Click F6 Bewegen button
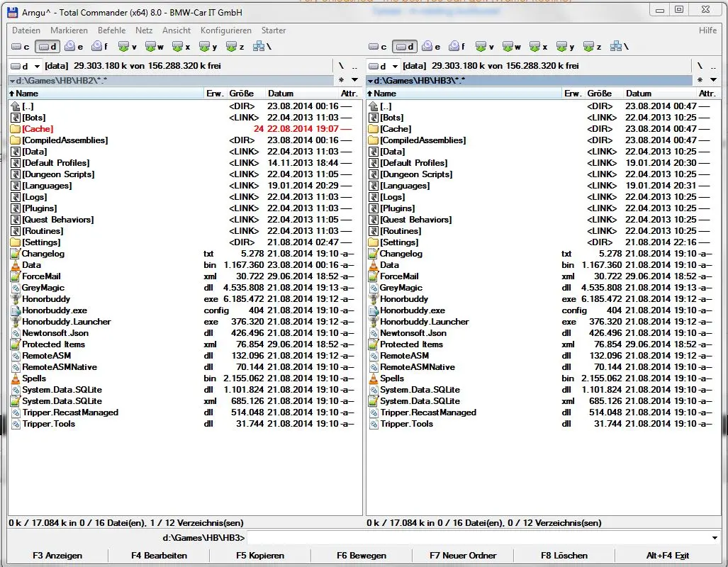728x567 pixels. tap(362, 556)
